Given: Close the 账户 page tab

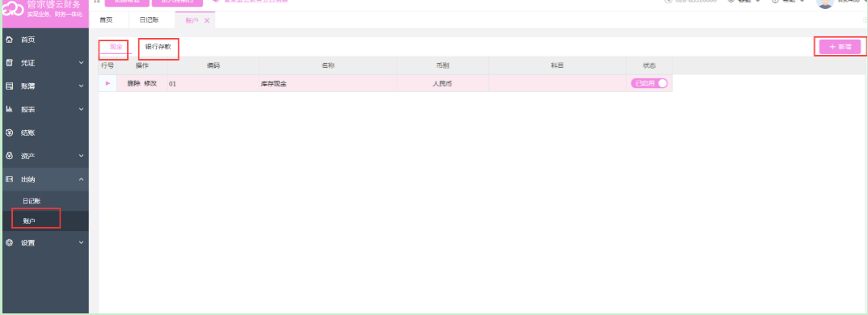Looking at the screenshot, I should pyautogui.click(x=207, y=20).
